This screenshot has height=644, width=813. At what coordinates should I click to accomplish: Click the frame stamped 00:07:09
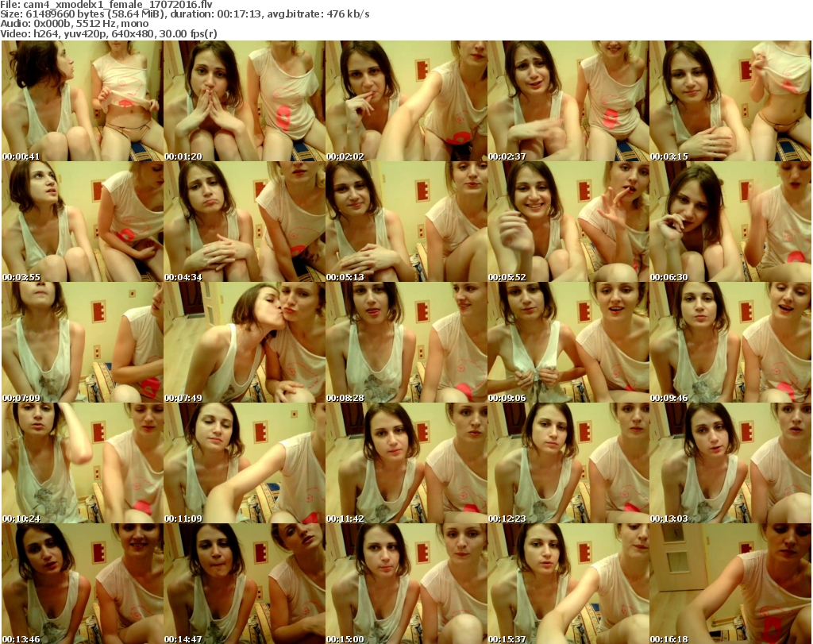[83, 343]
